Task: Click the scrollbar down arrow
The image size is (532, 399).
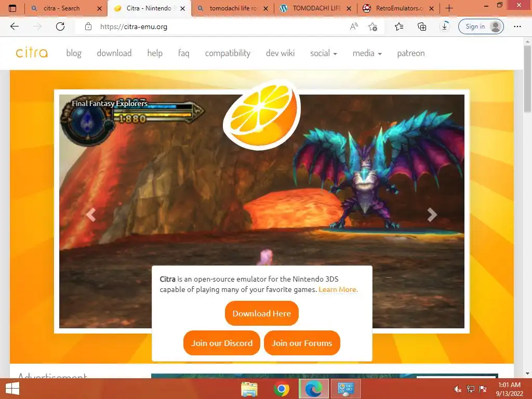Action: click(528, 374)
